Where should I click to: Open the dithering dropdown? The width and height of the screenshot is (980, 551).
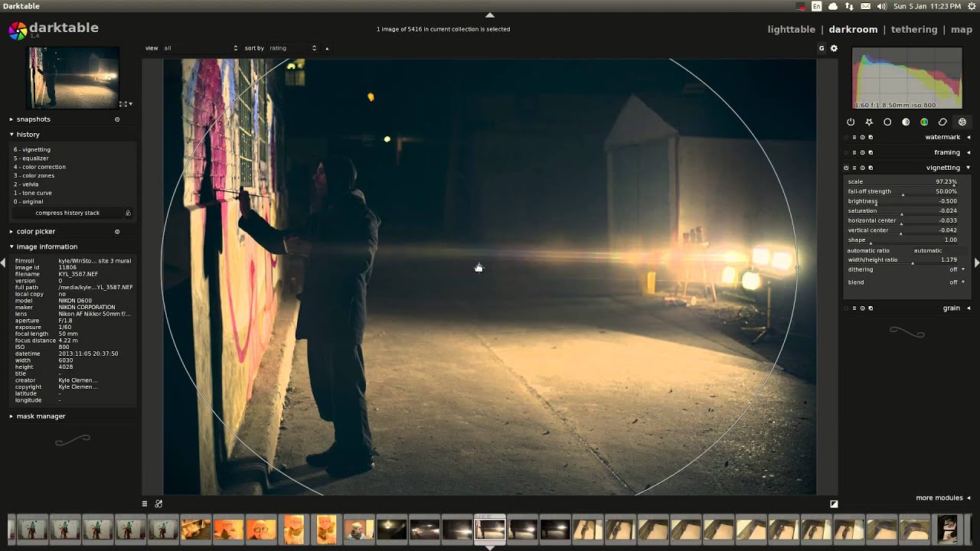click(906, 269)
